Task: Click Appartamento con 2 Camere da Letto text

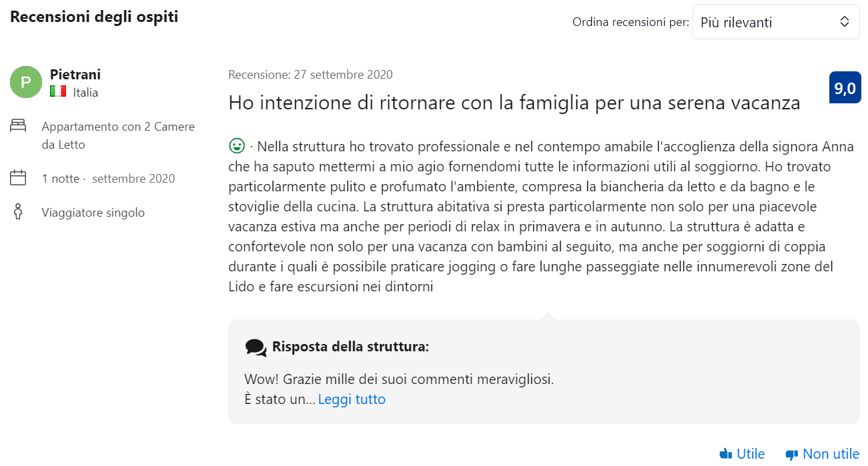Action: [118, 135]
